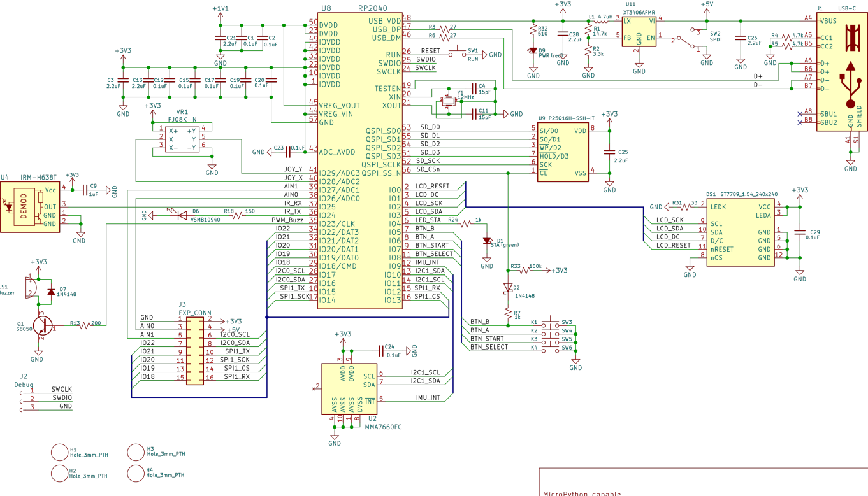Click the LS1 buzzer symbol
Image resolution: width=868 pixels, height=496 pixels.
32,287
